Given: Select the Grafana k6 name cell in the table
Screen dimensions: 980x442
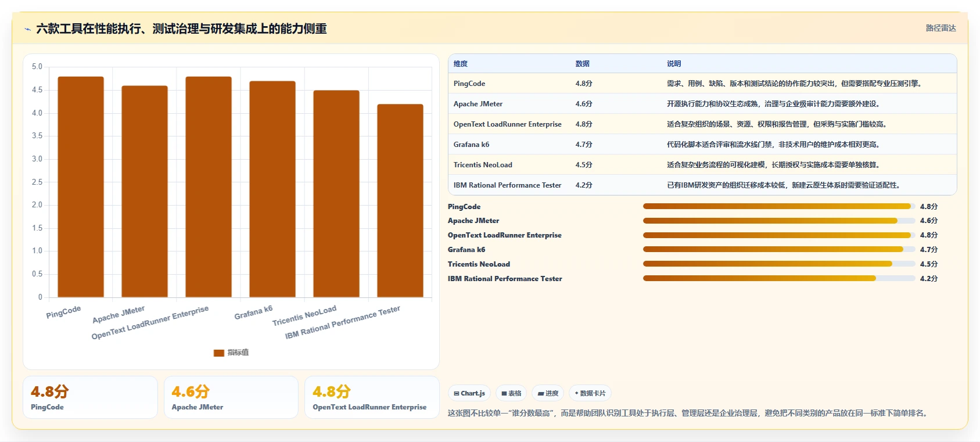Looking at the screenshot, I should click(472, 145).
